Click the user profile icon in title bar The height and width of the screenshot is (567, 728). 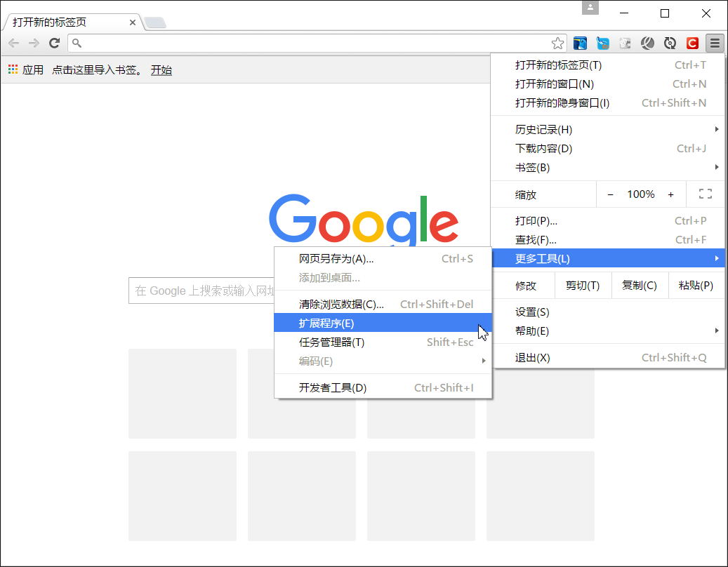point(590,8)
